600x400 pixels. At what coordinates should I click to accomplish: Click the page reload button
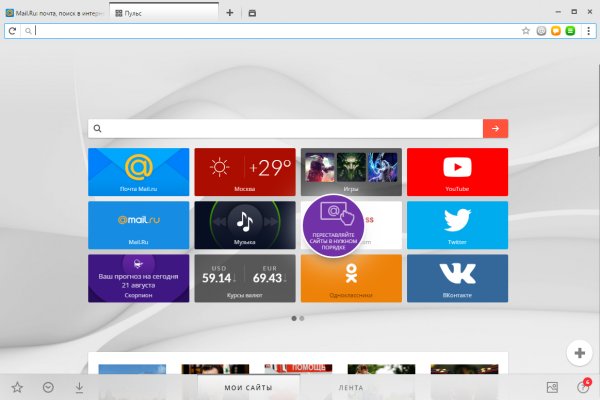12,31
